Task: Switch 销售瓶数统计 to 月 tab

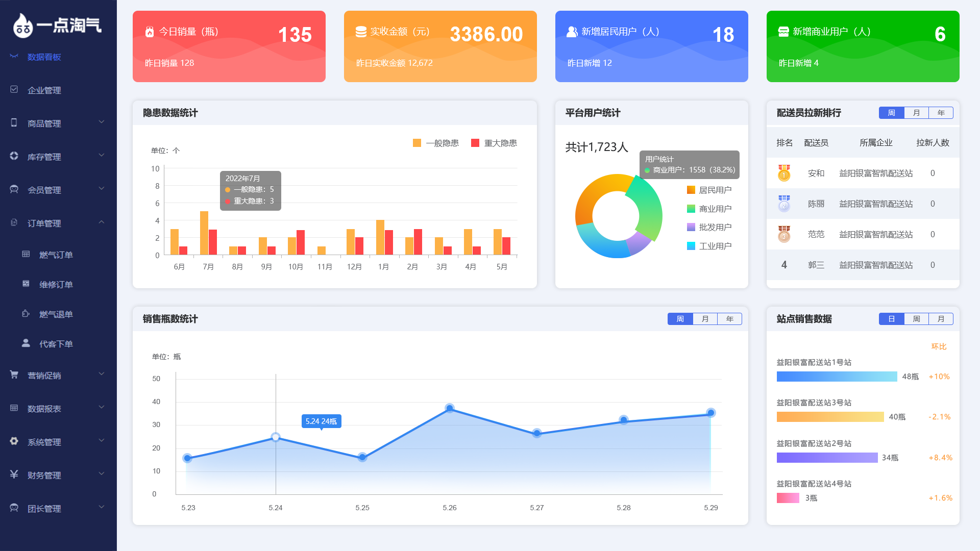Action: (705, 319)
